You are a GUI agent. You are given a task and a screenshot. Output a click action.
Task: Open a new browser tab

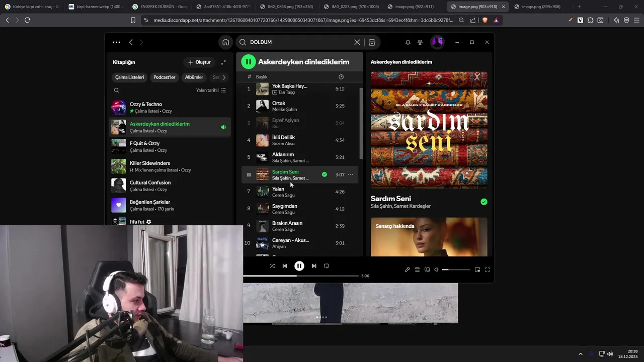click(x=579, y=7)
